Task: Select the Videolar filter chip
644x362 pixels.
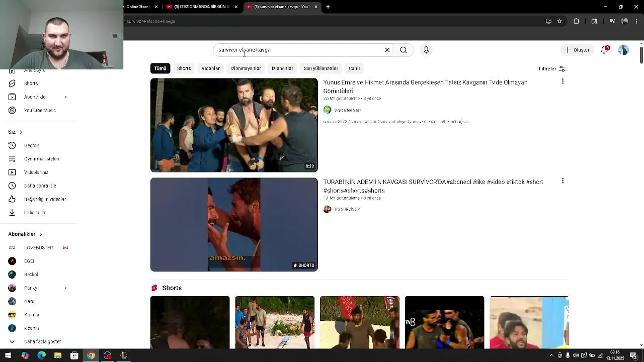Action: [x=210, y=68]
